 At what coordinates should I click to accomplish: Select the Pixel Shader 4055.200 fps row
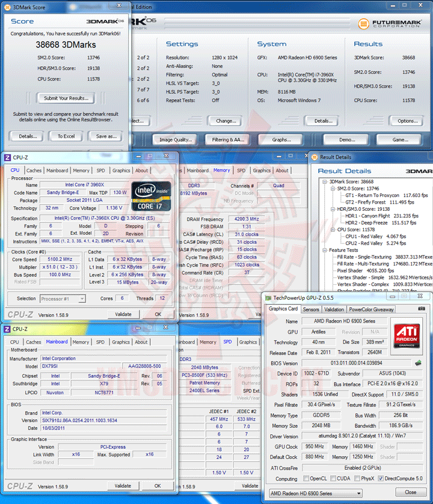point(366,271)
